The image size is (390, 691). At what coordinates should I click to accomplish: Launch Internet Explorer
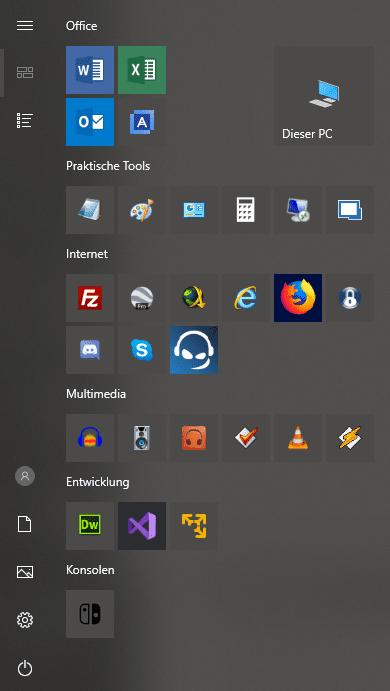tap(246, 298)
